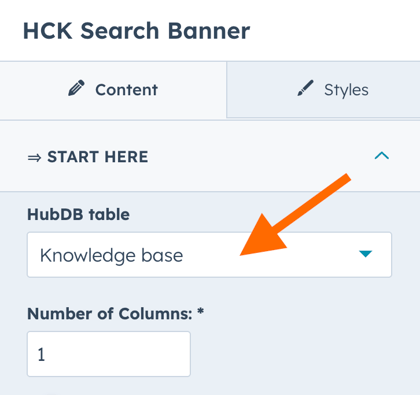Click the teal caret in HubDB dropdown

coord(365,254)
